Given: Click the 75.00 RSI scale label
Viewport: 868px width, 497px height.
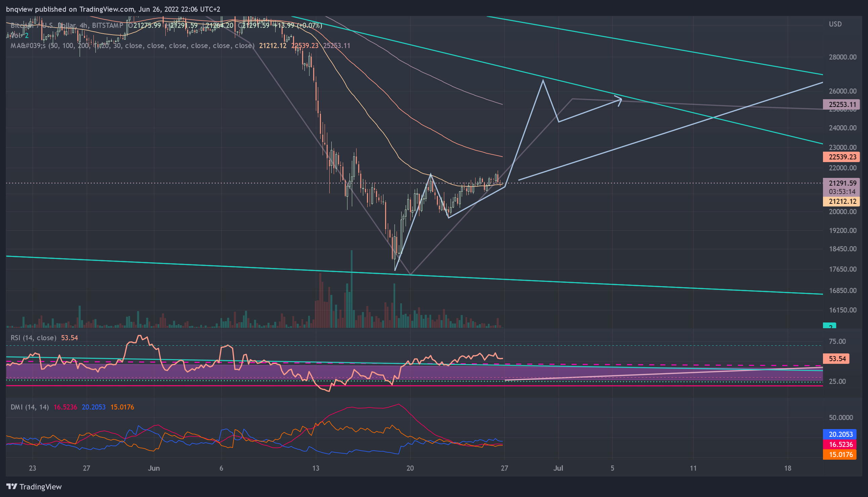Looking at the screenshot, I should (x=837, y=341).
